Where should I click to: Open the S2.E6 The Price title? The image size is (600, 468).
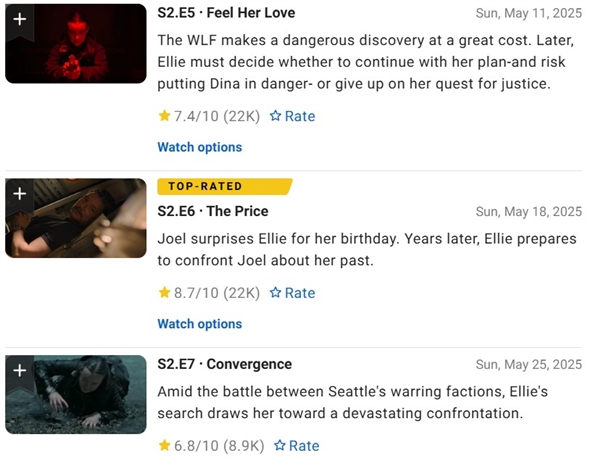click(213, 211)
